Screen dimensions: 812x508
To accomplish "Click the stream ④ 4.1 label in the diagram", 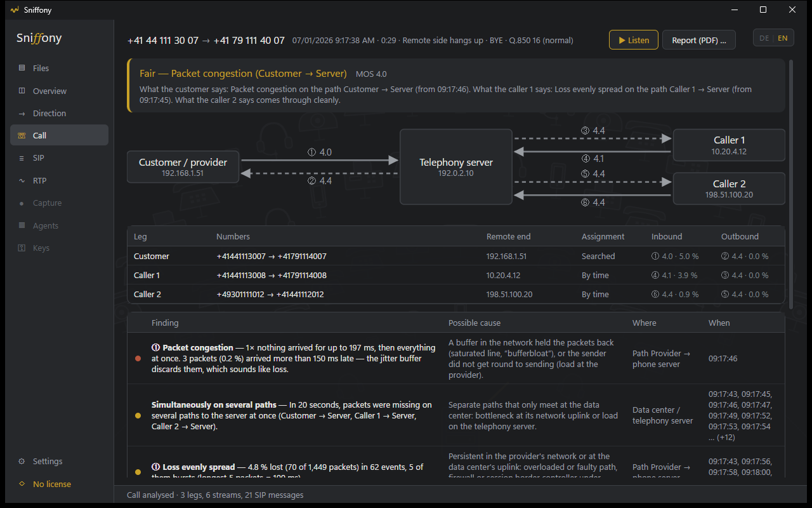I will [x=592, y=159].
